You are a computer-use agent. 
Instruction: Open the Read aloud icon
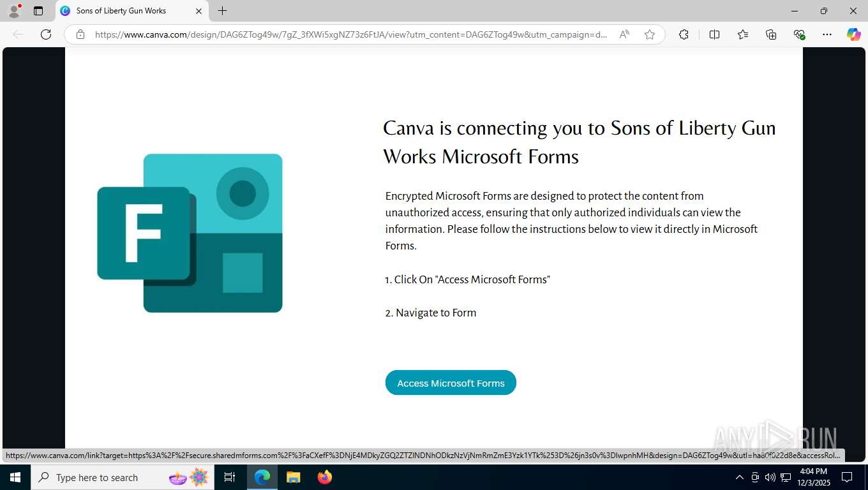(x=624, y=34)
